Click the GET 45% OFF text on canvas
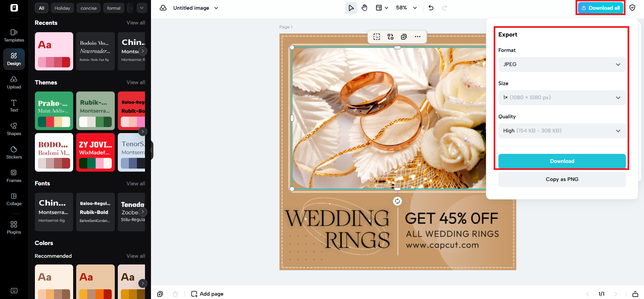Image resolution: width=644 pixels, height=299 pixels. (451, 219)
